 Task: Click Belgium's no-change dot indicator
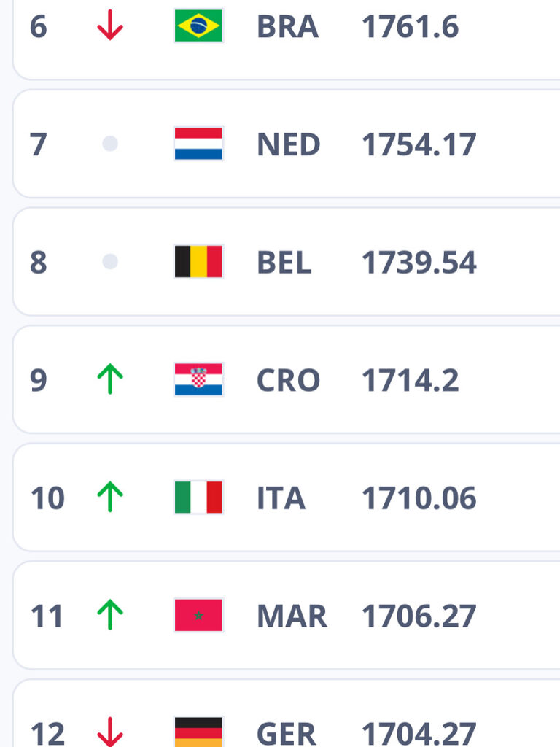pos(110,262)
